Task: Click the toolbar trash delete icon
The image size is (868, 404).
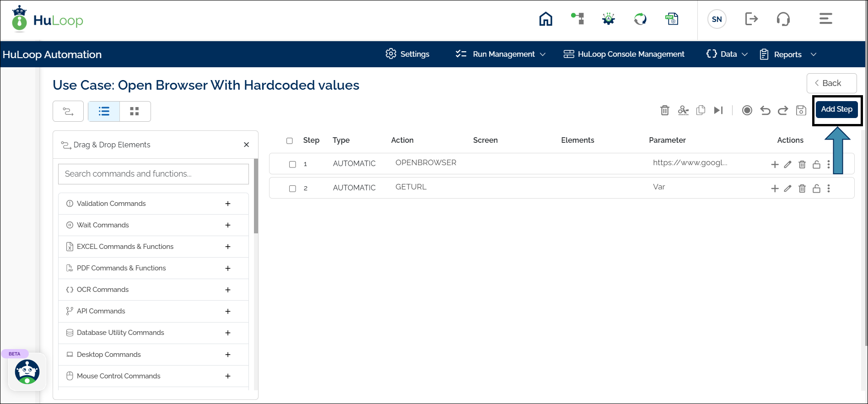Action: [664, 110]
